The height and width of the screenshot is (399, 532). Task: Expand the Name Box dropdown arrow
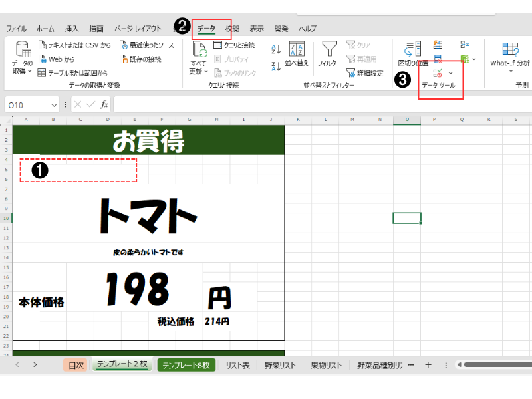54,105
